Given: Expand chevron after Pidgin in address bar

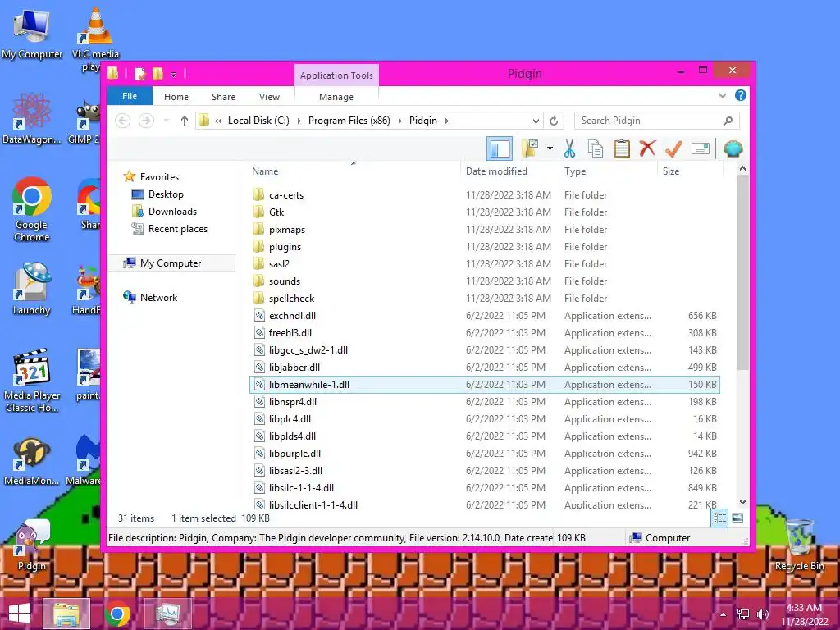Looking at the screenshot, I should [447, 121].
